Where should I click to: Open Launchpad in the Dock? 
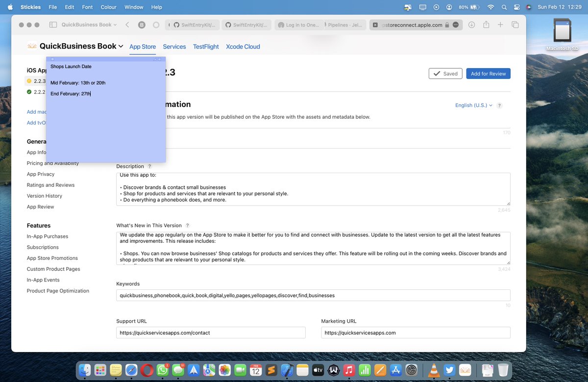(x=100, y=370)
